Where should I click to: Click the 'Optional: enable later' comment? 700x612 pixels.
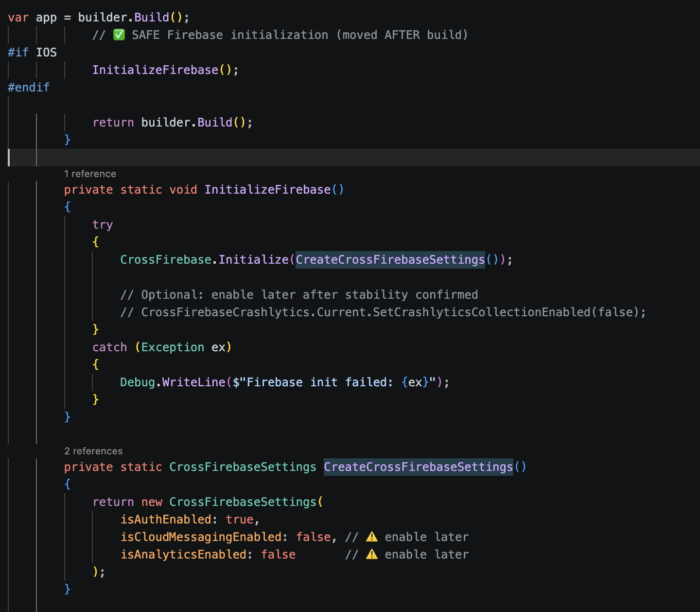(299, 295)
